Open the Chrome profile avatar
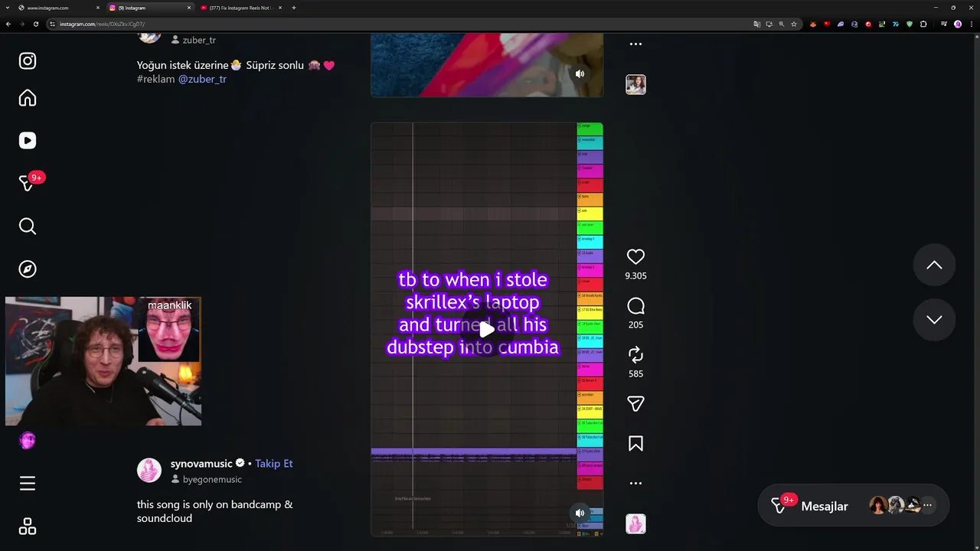This screenshot has height=551, width=980. [958, 24]
